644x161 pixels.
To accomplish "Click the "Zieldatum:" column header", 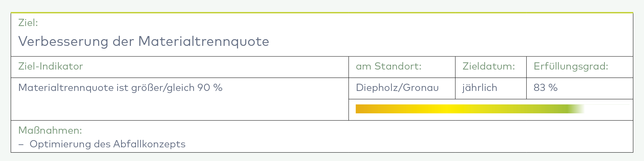I will 489,66.
